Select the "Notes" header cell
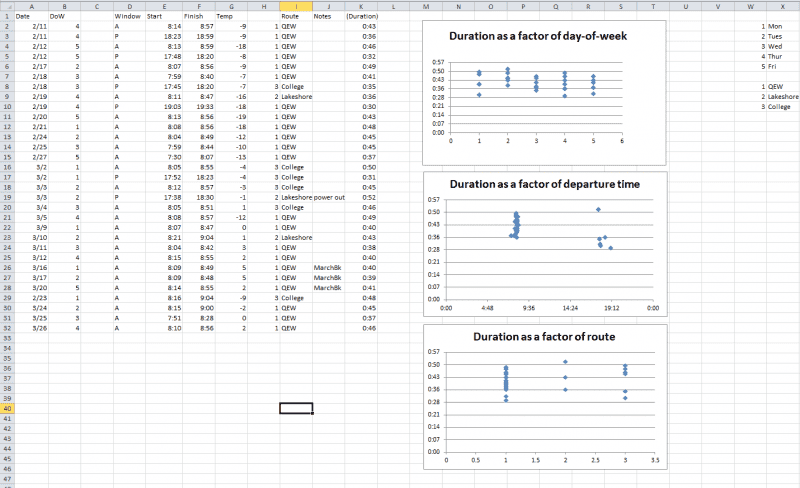This screenshot has height=488, width=800. (x=322, y=17)
